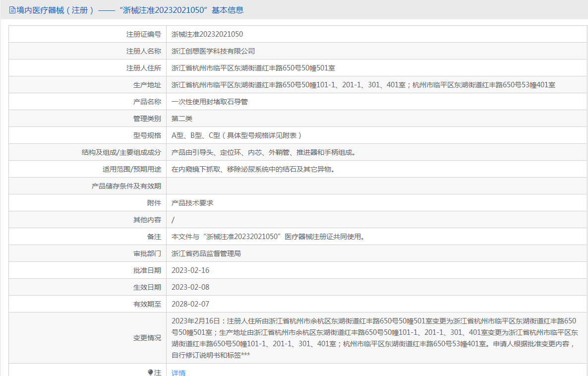The image size is (588, 376).
Task: Click the label 注册人名称
Action: coord(144,51)
